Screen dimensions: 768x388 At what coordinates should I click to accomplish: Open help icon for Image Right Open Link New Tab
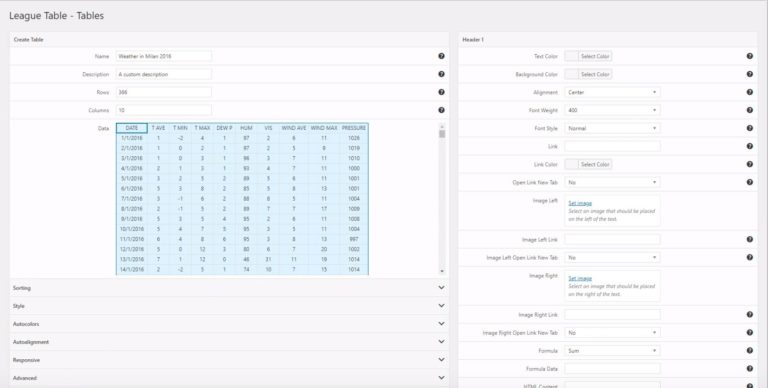[x=749, y=333]
